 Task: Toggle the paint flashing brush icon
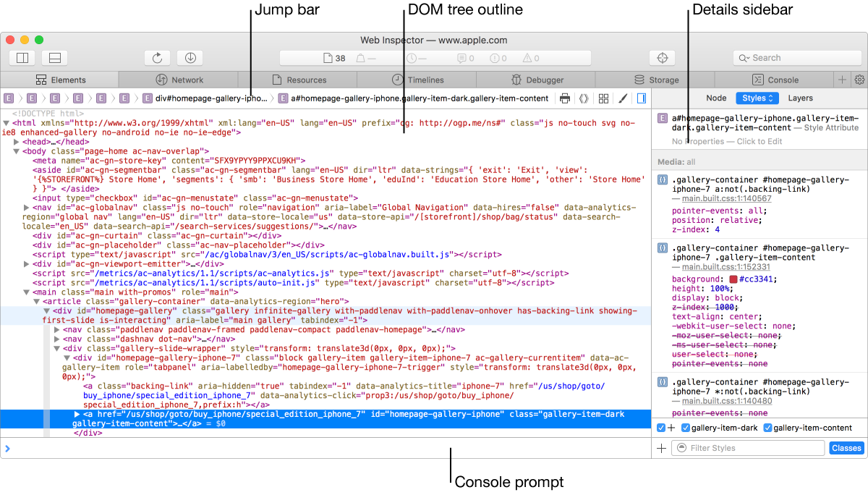tap(622, 98)
